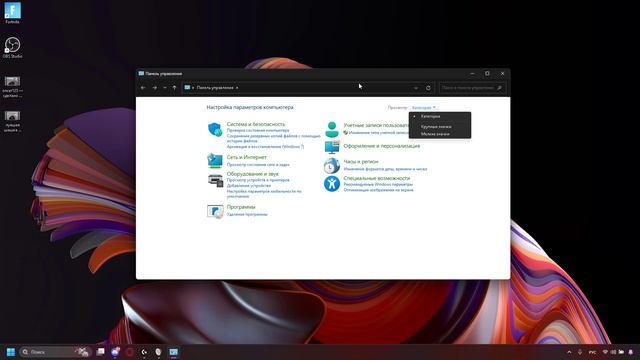The image size is (640, 360).
Task: Expand the recent locations dropdown arrow
Action: [165, 88]
